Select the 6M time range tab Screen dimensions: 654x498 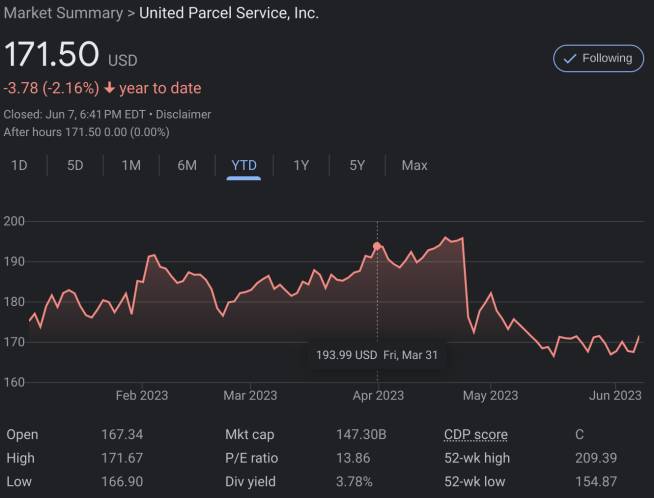click(187, 166)
